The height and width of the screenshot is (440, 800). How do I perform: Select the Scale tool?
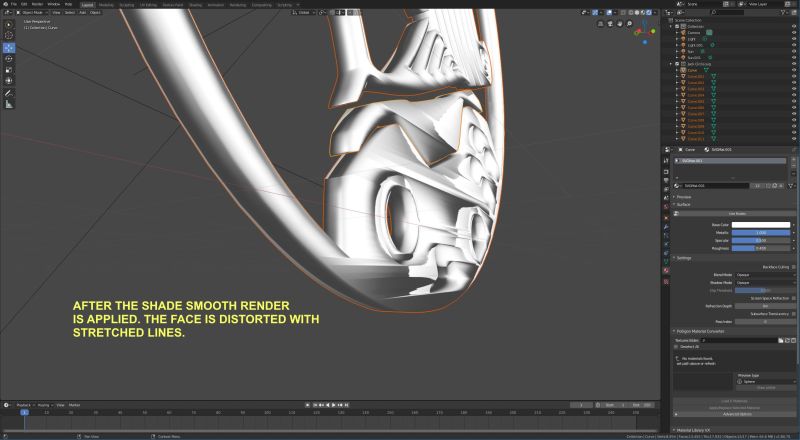(9, 69)
